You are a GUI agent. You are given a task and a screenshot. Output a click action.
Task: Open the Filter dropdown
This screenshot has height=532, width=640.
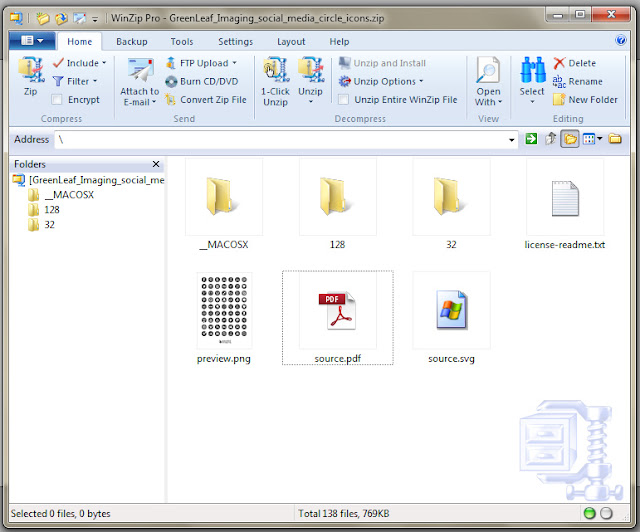tap(75, 81)
